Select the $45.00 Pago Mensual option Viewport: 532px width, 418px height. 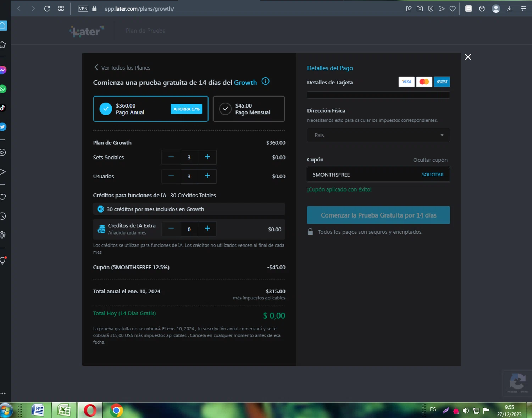(249, 109)
